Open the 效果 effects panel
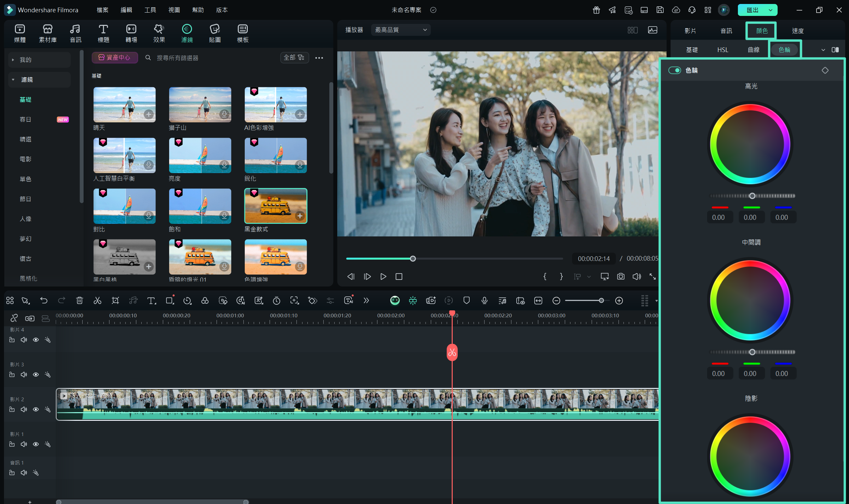The height and width of the screenshot is (504, 849). [159, 33]
